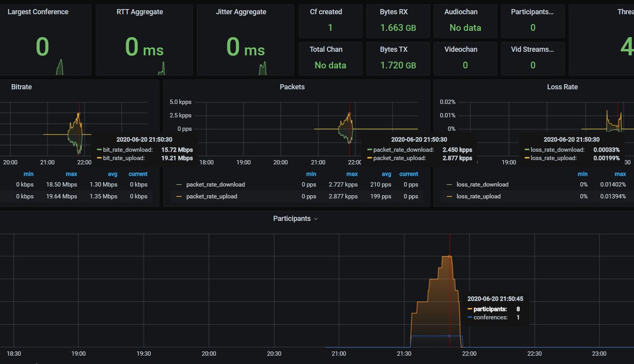Click the Cf created value 1
Screen dimensions: 634x364
point(330,27)
